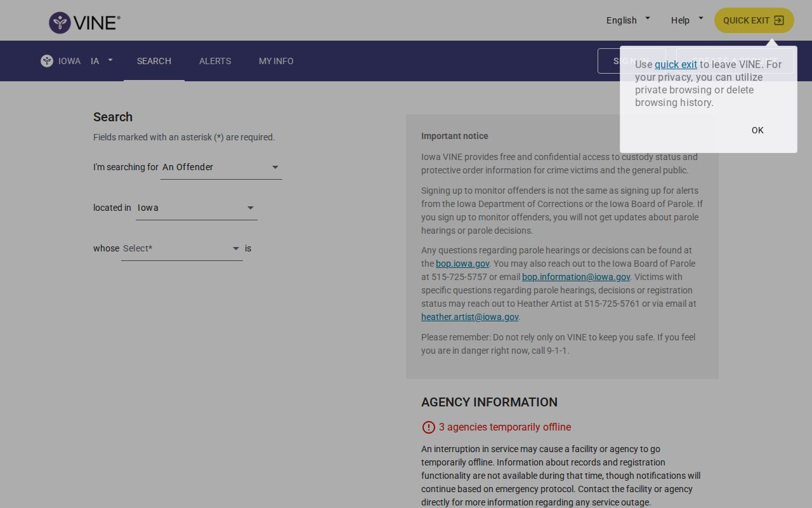Click the QUICK EXIT button
Screen dimensions: 812x508
click(x=754, y=20)
